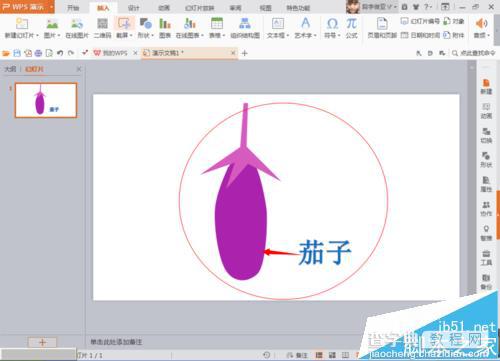The height and width of the screenshot is (361, 500).
Task: Open Animation (动画) in right sidebar
Action: (486, 111)
